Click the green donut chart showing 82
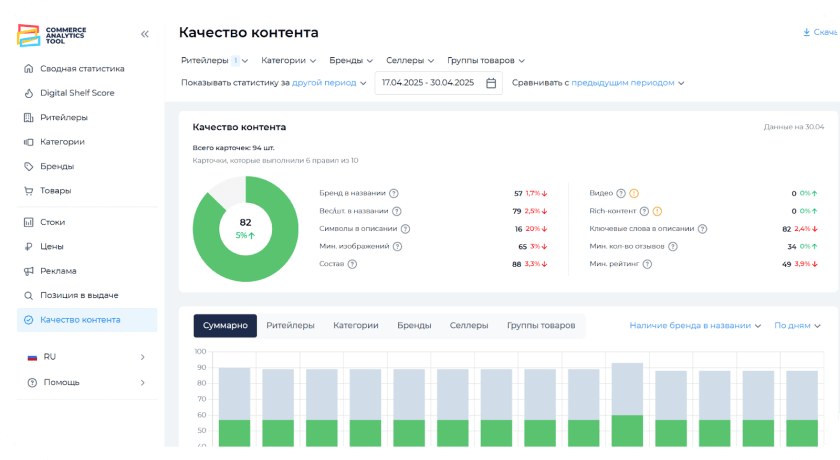 (x=245, y=229)
